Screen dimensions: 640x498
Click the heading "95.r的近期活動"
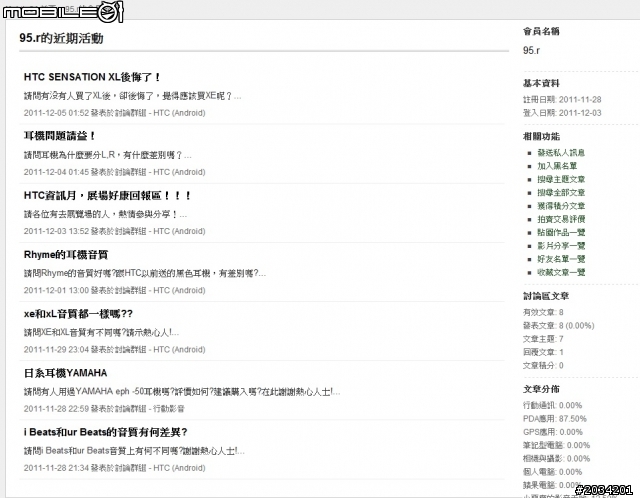tap(61, 38)
